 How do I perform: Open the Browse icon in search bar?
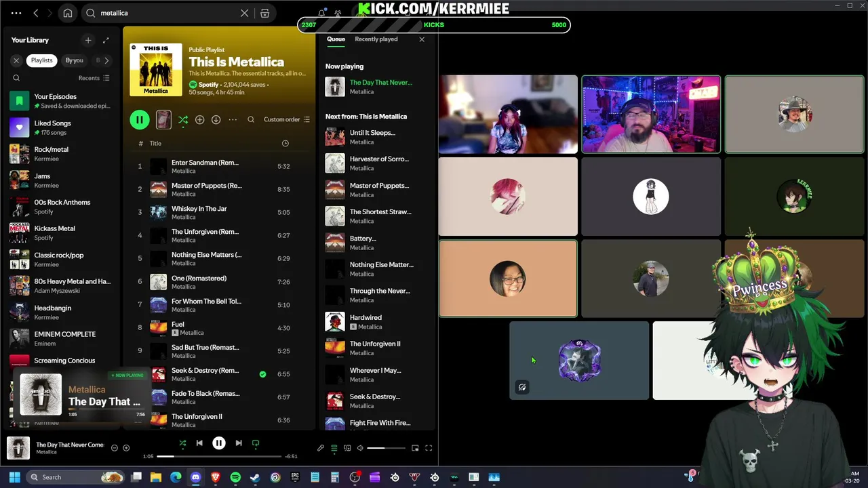(x=265, y=13)
